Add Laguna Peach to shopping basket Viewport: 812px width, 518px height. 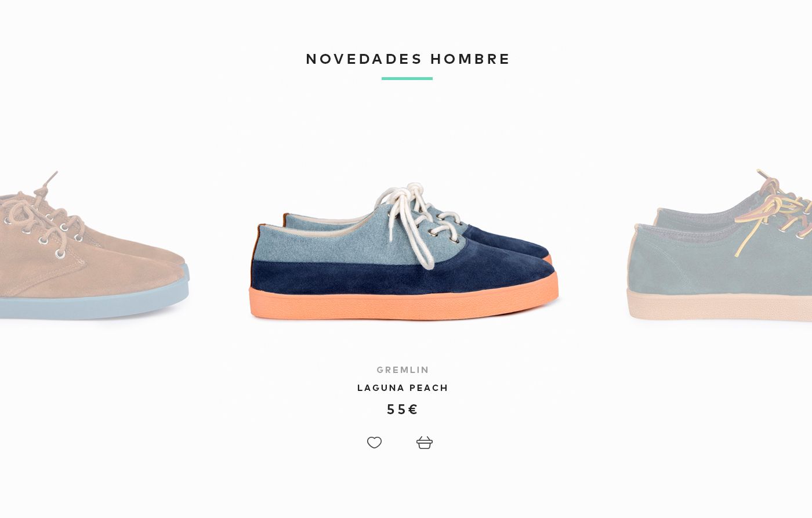coord(425,443)
